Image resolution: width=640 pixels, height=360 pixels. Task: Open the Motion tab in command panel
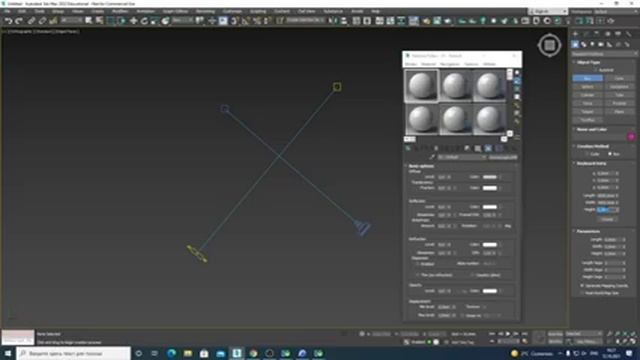607,34
